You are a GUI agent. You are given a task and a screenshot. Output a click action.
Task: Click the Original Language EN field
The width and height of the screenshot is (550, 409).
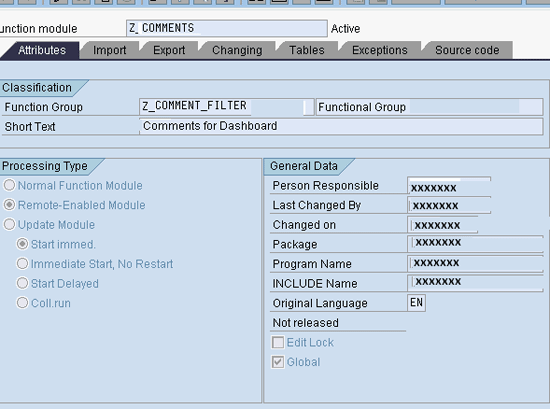click(416, 303)
